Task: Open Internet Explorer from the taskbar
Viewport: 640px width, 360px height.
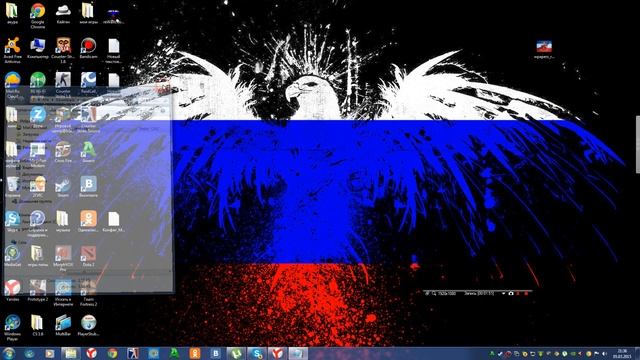Action: point(29,353)
